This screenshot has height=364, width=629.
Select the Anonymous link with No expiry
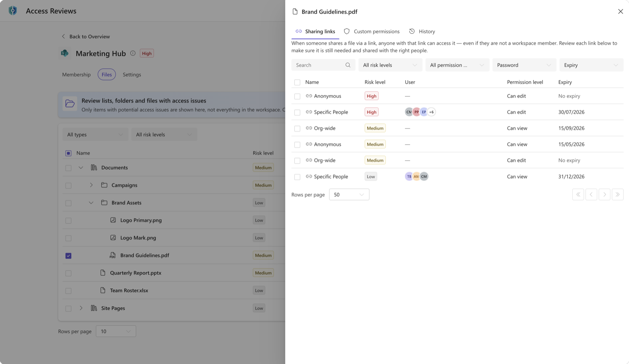coord(297,96)
